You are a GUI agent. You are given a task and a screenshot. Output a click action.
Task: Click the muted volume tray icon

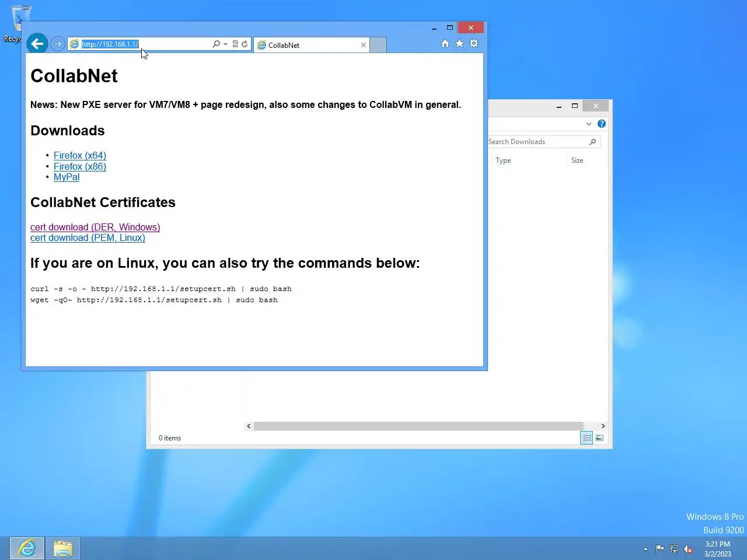pos(688,549)
